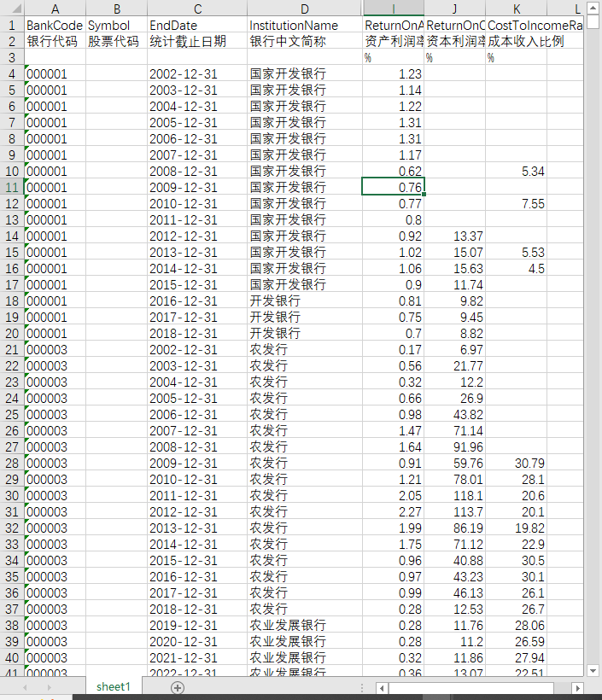Click the select-all corner button
602x700 pixels.
click(12, 9)
